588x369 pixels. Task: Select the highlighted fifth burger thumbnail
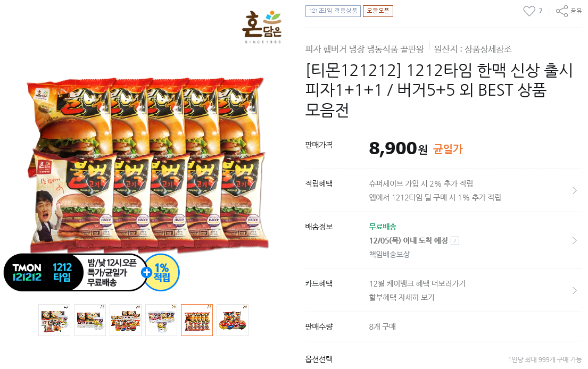[x=197, y=320]
